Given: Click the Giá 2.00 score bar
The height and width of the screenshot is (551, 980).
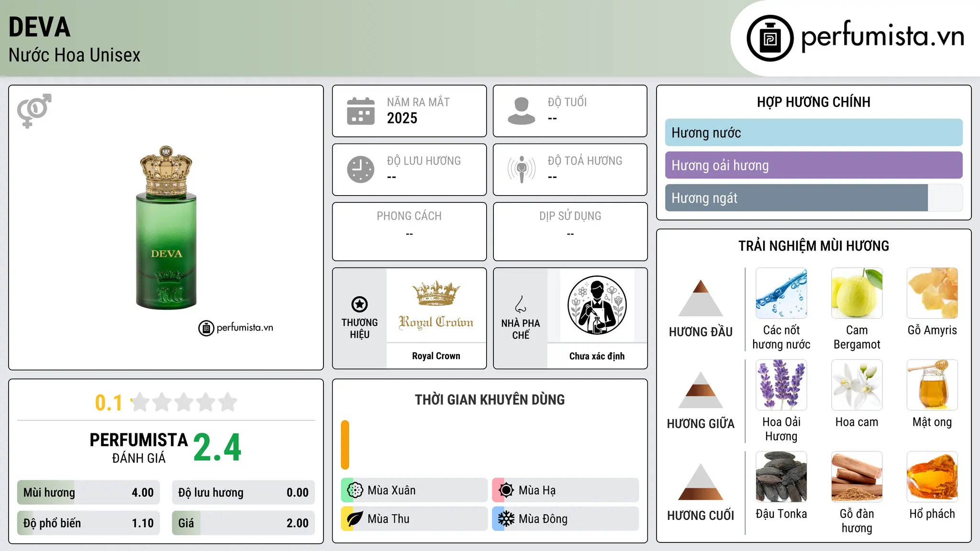Looking at the screenshot, I should [244, 523].
